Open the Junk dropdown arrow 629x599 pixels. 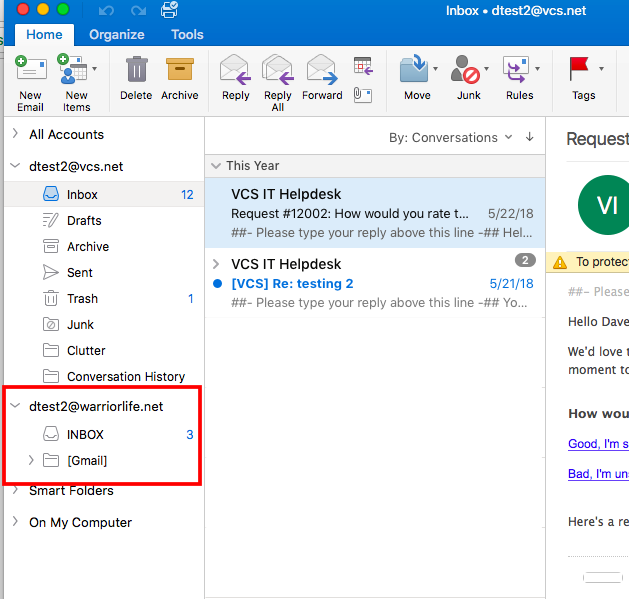tap(487, 69)
